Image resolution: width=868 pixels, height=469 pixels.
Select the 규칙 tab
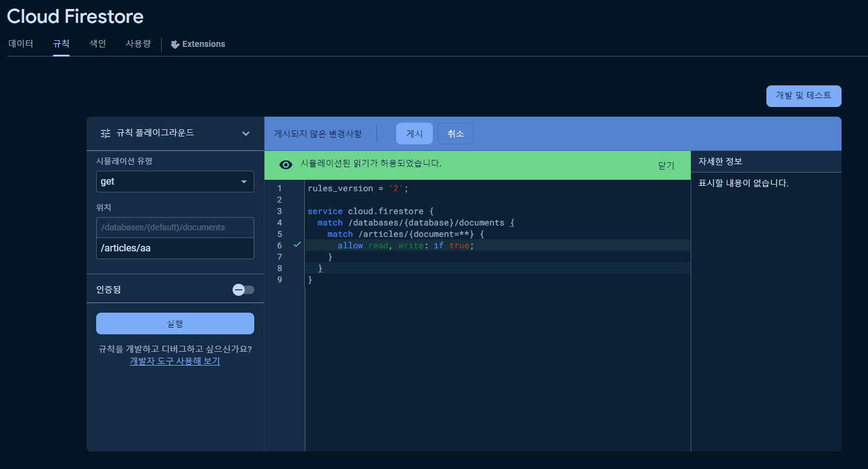(61, 44)
